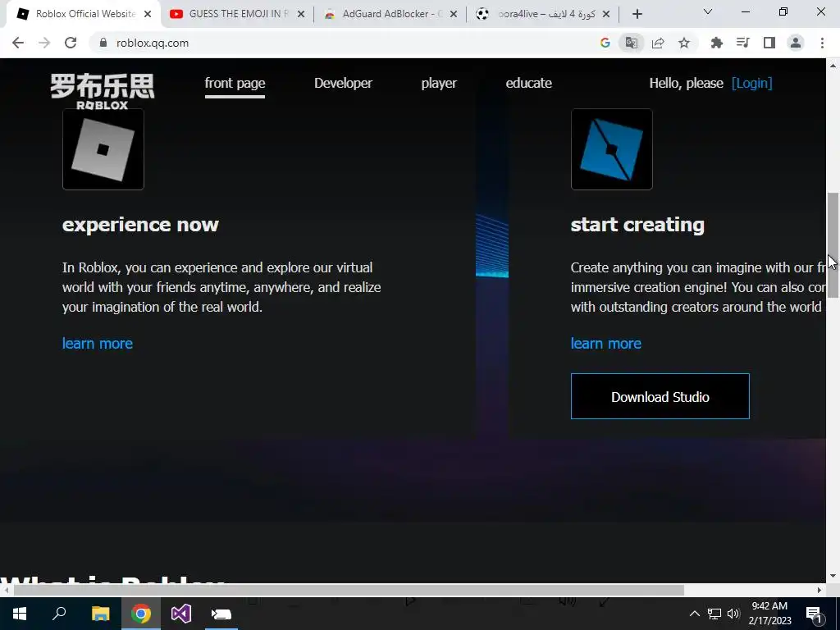Image resolution: width=840 pixels, height=630 pixels.
Task: Open the taskbar clock and date
Action: pyautogui.click(x=769, y=614)
